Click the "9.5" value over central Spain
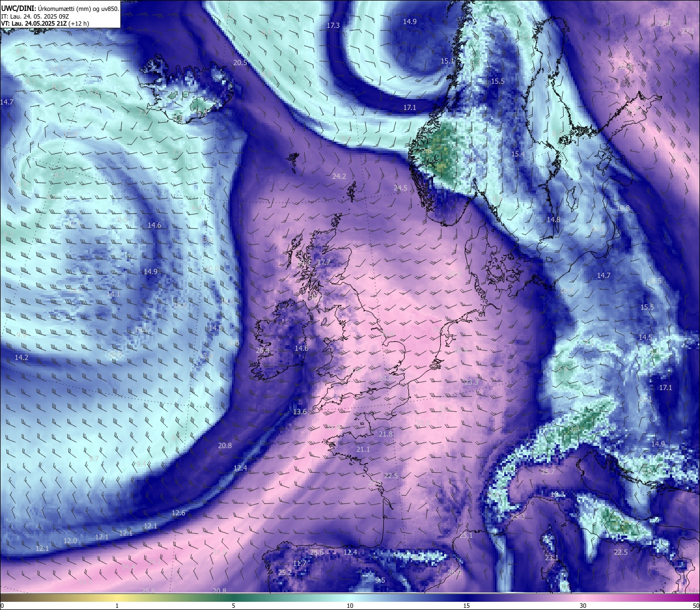Screen dimensions: 700x610 tap(380, 580)
